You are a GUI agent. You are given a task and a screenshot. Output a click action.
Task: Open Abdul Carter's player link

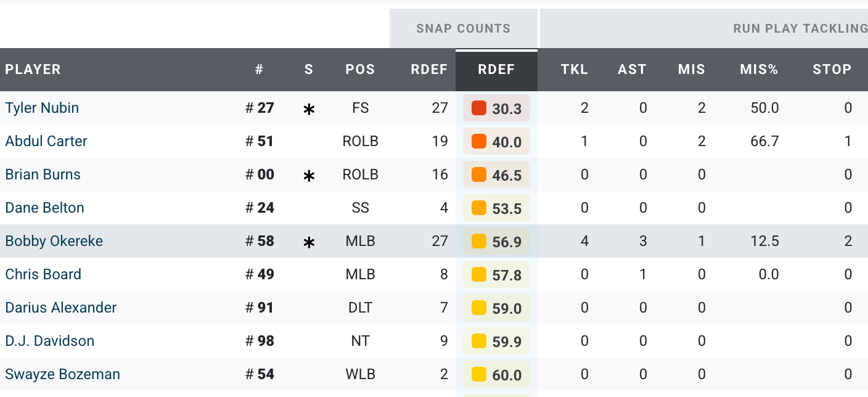46,141
